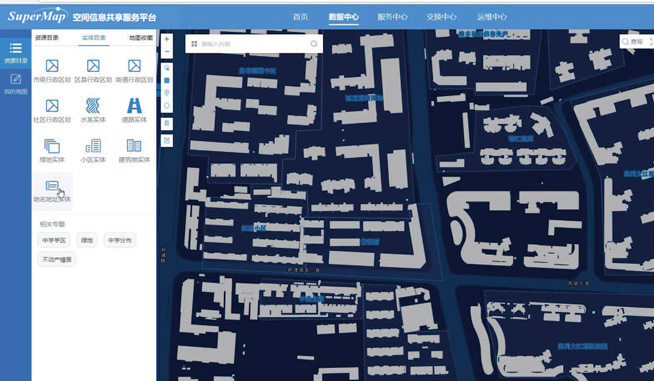Select the 水系实体 water entity icon
654x381 pixels.
coord(93,110)
